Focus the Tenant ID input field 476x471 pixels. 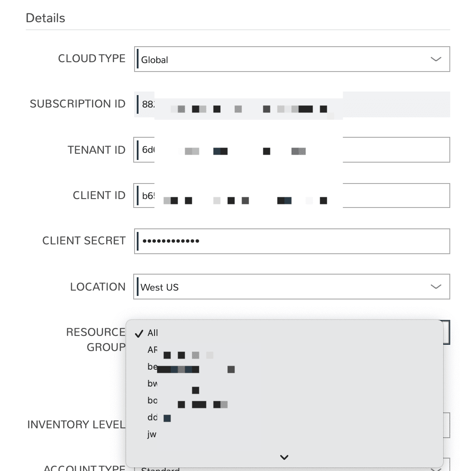(x=395, y=150)
